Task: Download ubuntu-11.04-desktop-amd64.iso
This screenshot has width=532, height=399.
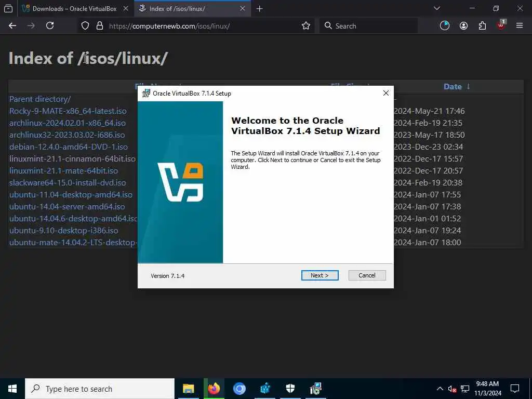Action: pyautogui.click(x=71, y=195)
